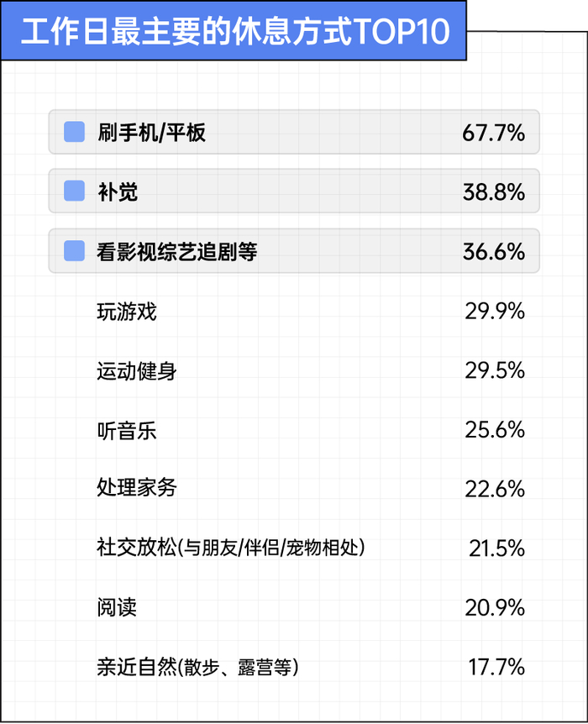The image size is (588, 724).
Task: Click the 玩游戏 list entry
Action: 127,312
